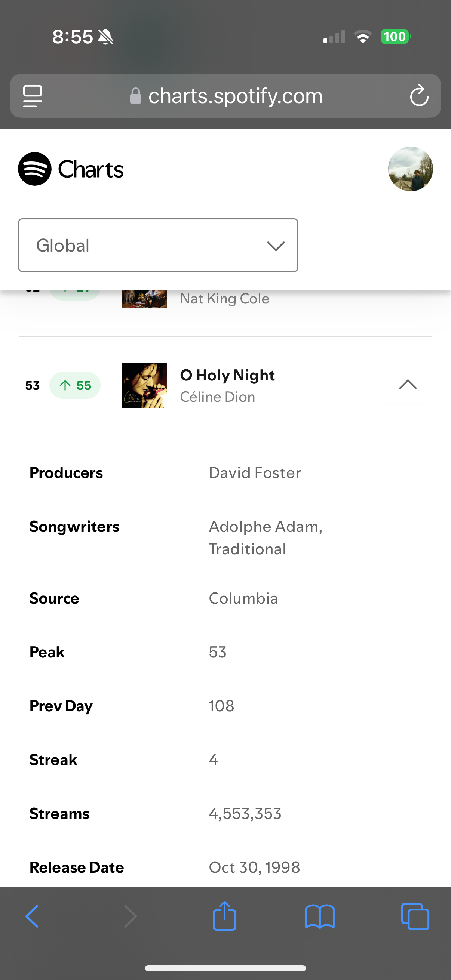451x980 pixels.
Task: Tap the Safari forward arrow
Action: pyautogui.click(x=130, y=916)
